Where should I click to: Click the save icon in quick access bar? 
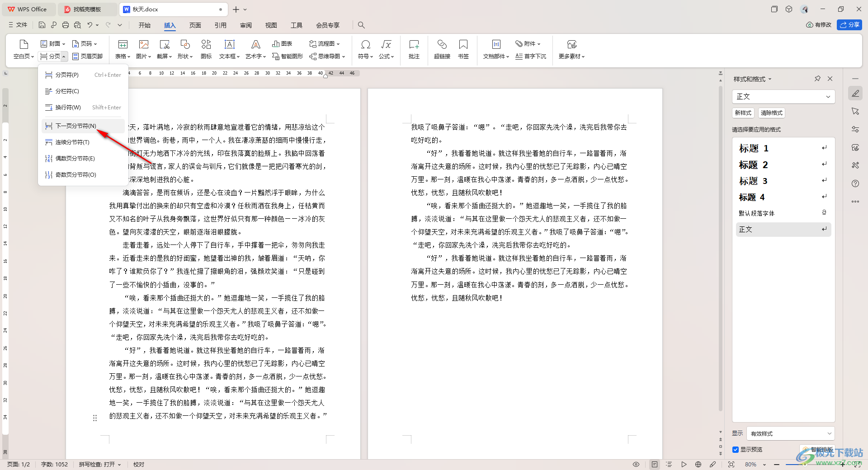(42, 25)
